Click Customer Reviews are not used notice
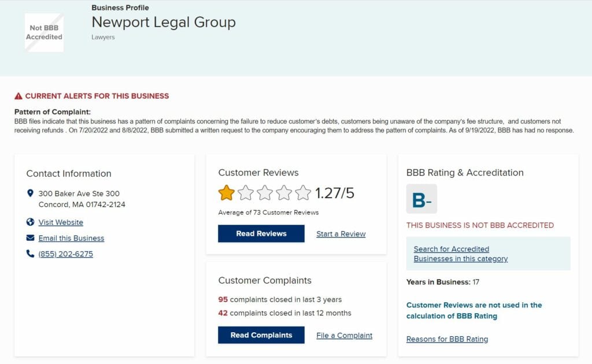Image resolution: width=592 pixels, height=364 pixels. click(474, 310)
